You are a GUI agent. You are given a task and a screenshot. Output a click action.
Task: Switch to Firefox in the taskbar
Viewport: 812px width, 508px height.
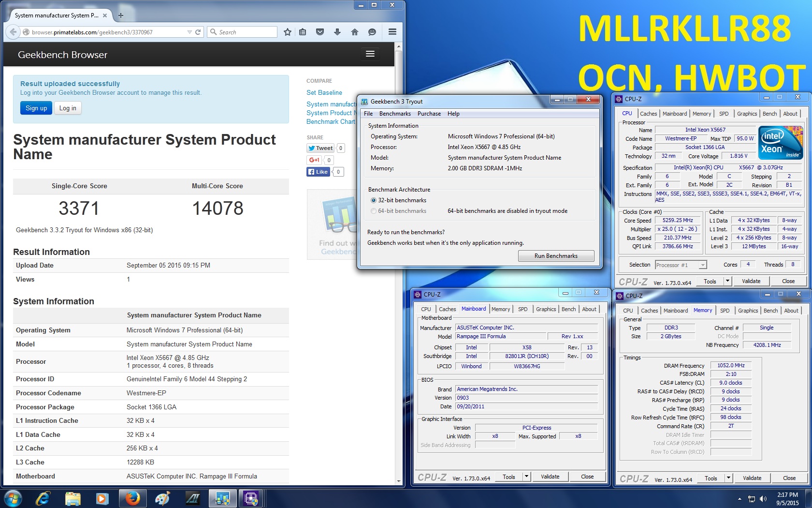(x=132, y=498)
